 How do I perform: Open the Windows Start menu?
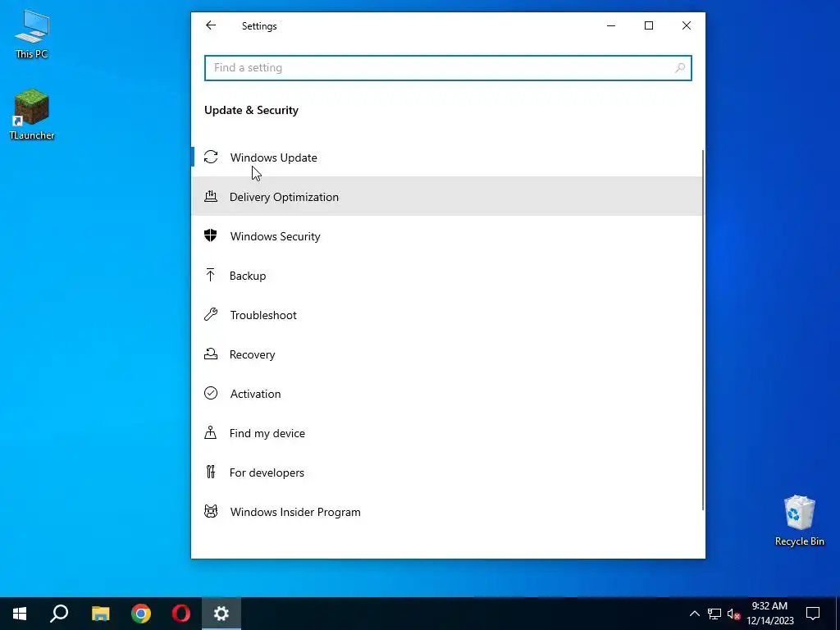click(20, 614)
